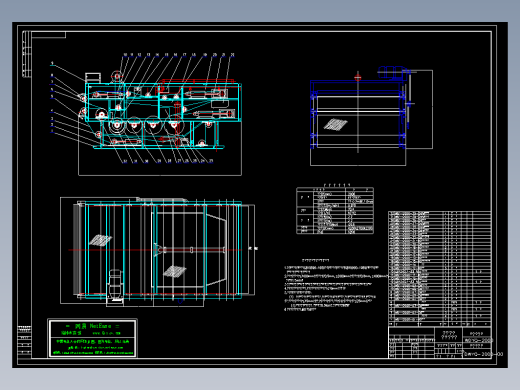Click the large roller circle in the side view
The image size is (520, 390).
coord(117,125)
